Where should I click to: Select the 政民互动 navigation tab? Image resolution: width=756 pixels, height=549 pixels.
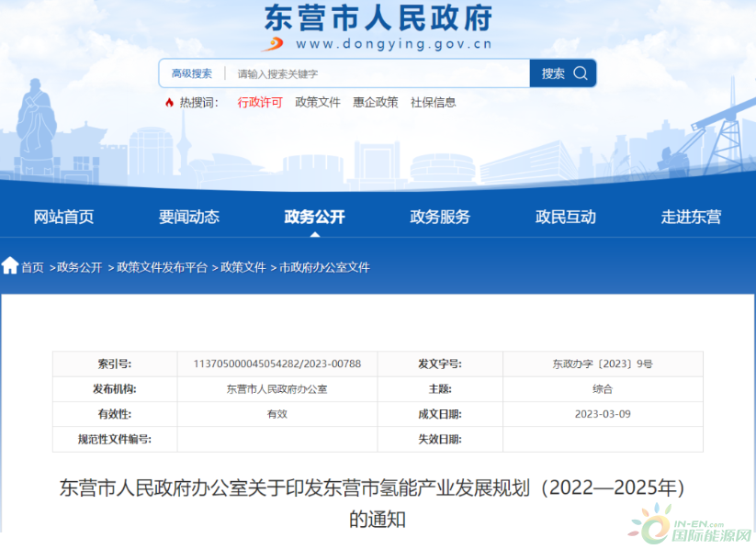(x=566, y=217)
